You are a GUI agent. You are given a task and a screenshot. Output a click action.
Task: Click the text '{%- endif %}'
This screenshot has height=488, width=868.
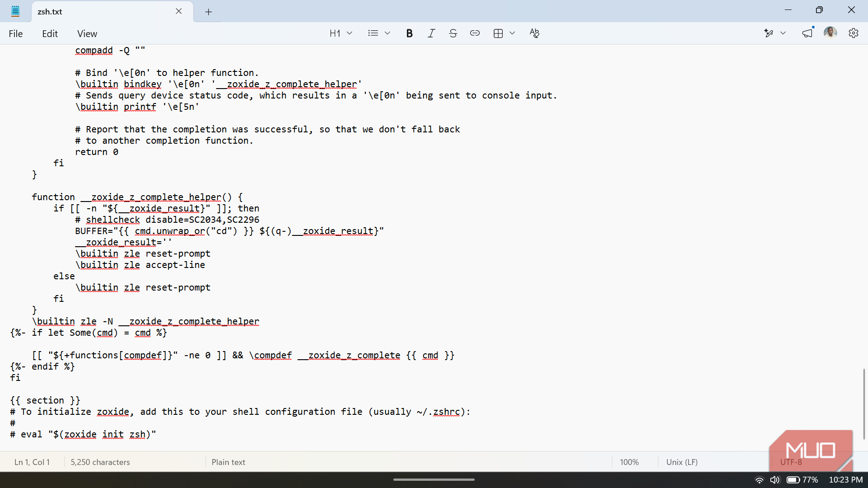pyautogui.click(x=42, y=366)
